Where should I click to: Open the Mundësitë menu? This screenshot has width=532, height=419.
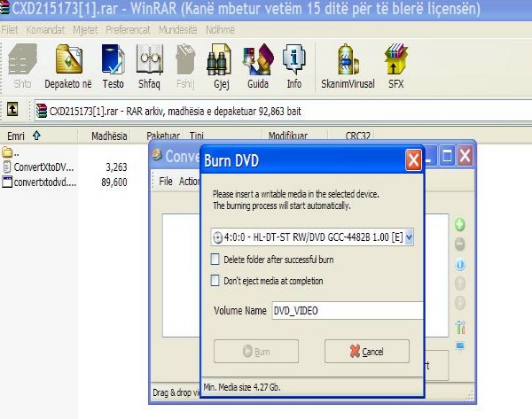point(178,30)
